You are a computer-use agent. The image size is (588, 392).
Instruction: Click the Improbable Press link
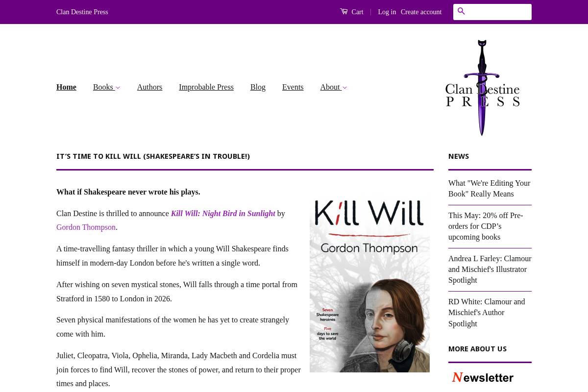point(206,87)
